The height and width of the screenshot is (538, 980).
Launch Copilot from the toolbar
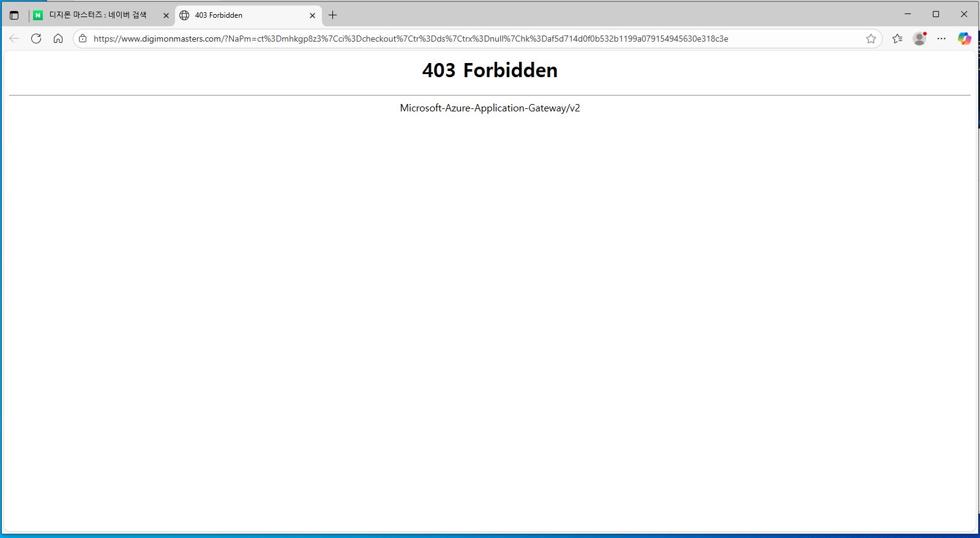(964, 39)
